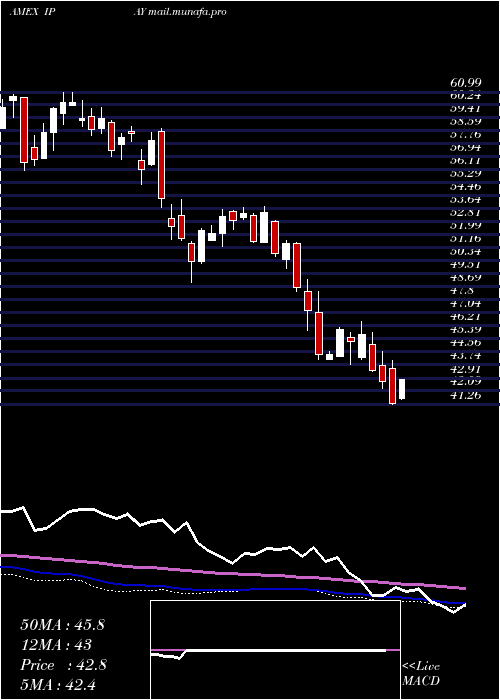
Task: Select the 48.69 price axis label
Action: [465, 277]
